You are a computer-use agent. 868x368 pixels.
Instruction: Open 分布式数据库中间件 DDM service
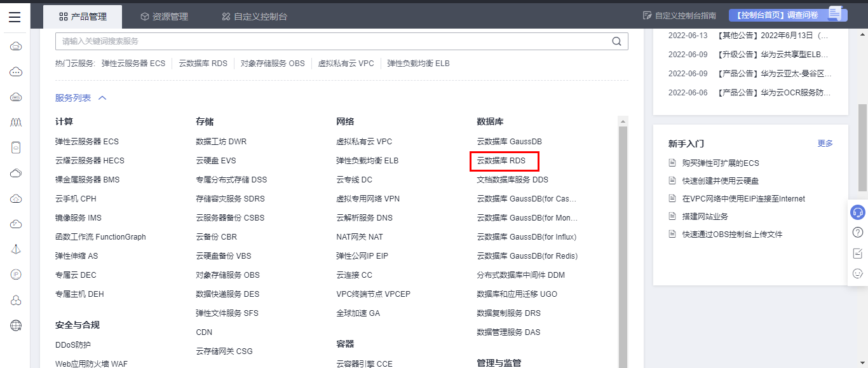[x=520, y=275]
